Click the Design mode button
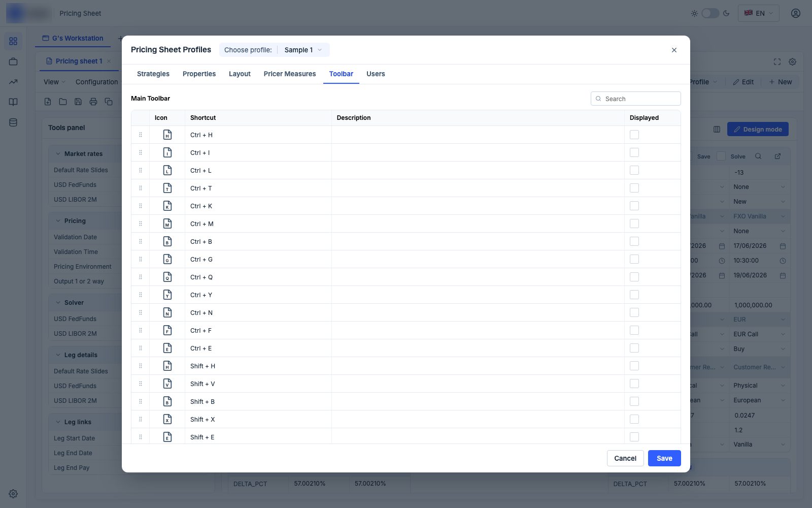The width and height of the screenshot is (812, 508). (758, 130)
